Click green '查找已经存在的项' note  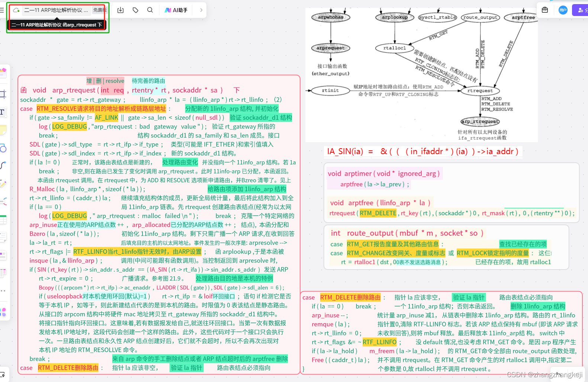(523, 244)
